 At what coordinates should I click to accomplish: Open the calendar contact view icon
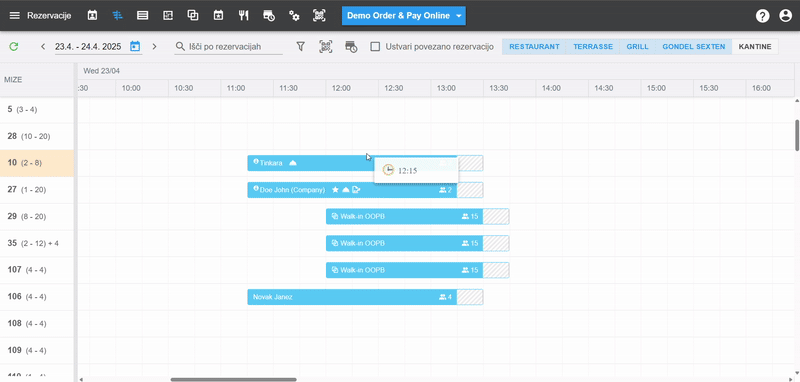[92, 15]
